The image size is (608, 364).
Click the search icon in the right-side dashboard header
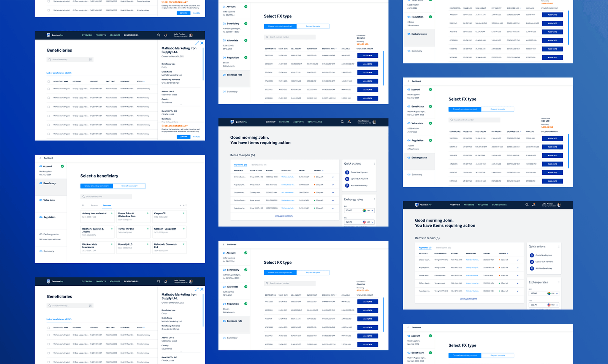[x=527, y=205]
